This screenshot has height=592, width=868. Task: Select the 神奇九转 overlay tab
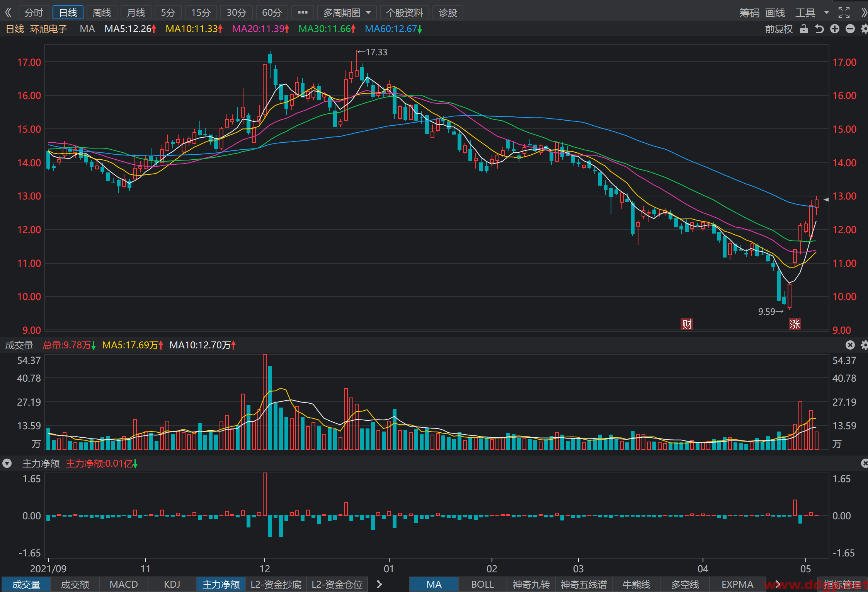point(531,584)
